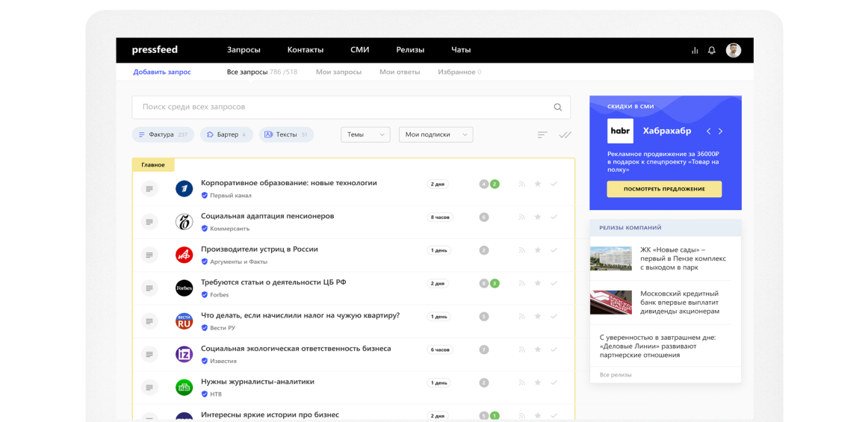The height and width of the screenshot is (422, 868).
Task: Click Посмотреть предложение button
Action: [x=664, y=189]
